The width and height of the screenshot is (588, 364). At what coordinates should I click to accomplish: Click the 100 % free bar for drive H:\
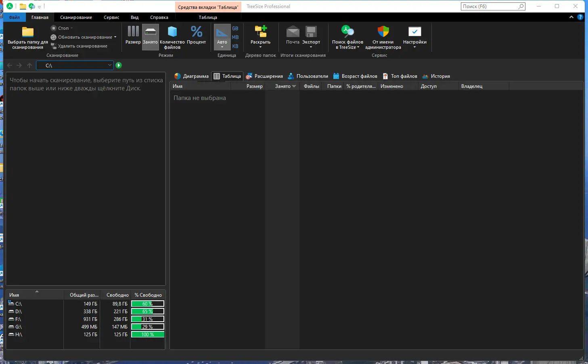click(148, 335)
